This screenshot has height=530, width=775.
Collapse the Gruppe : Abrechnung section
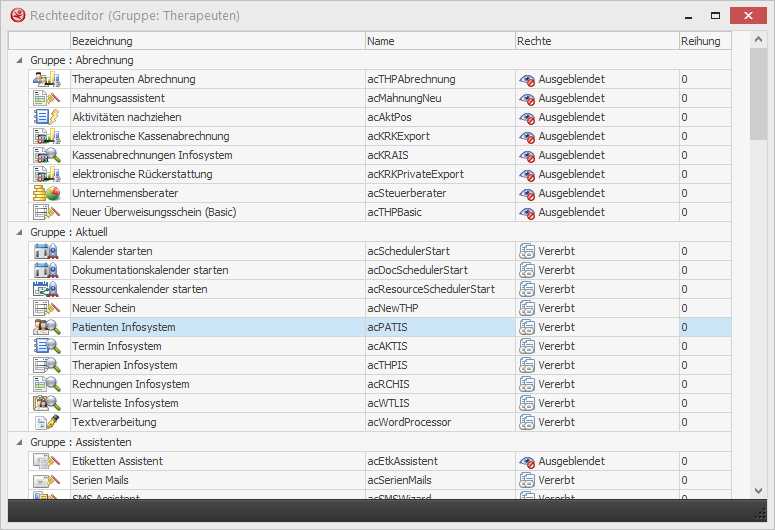coord(19,60)
